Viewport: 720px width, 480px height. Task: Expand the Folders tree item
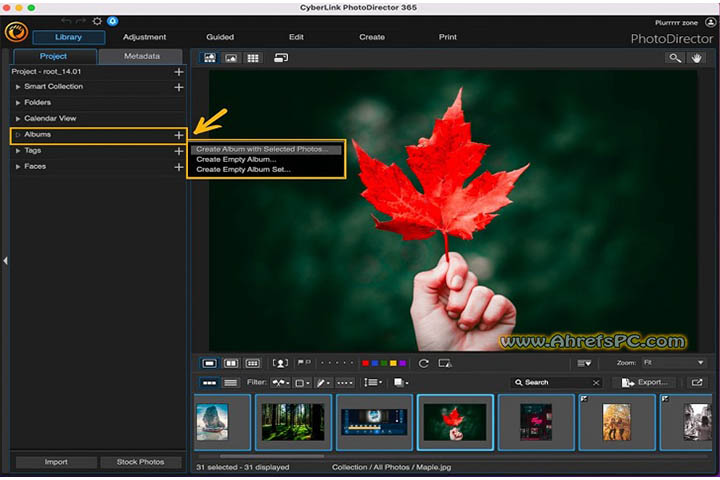click(x=18, y=103)
